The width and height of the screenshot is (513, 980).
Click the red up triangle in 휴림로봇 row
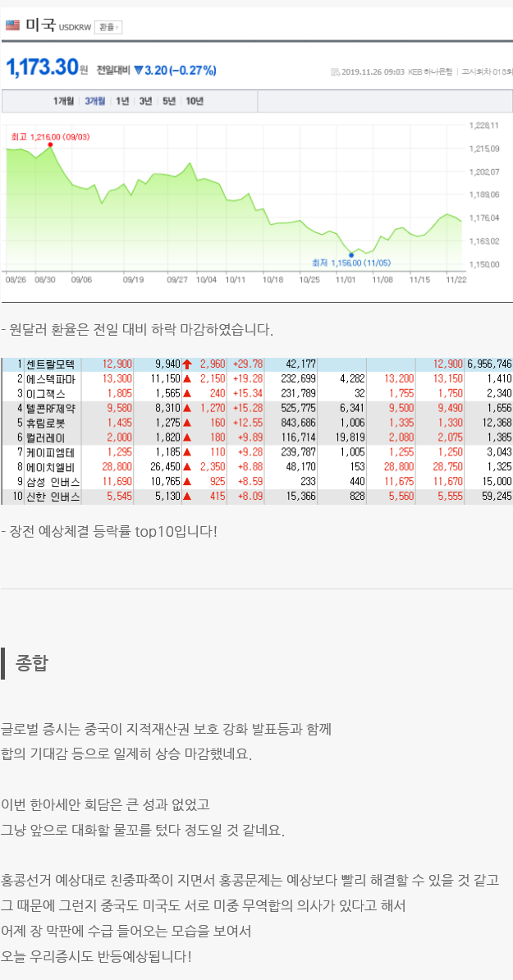click(x=187, y=423)
